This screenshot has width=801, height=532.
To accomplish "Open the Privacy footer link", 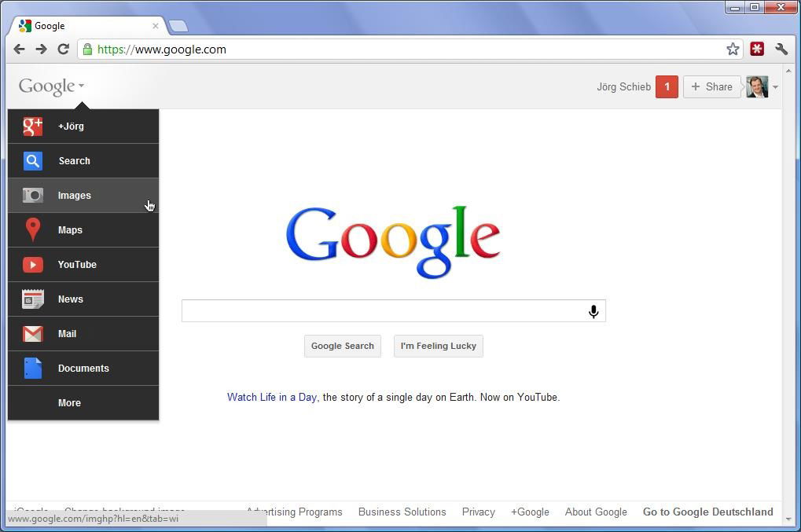I will click(478, 512).
